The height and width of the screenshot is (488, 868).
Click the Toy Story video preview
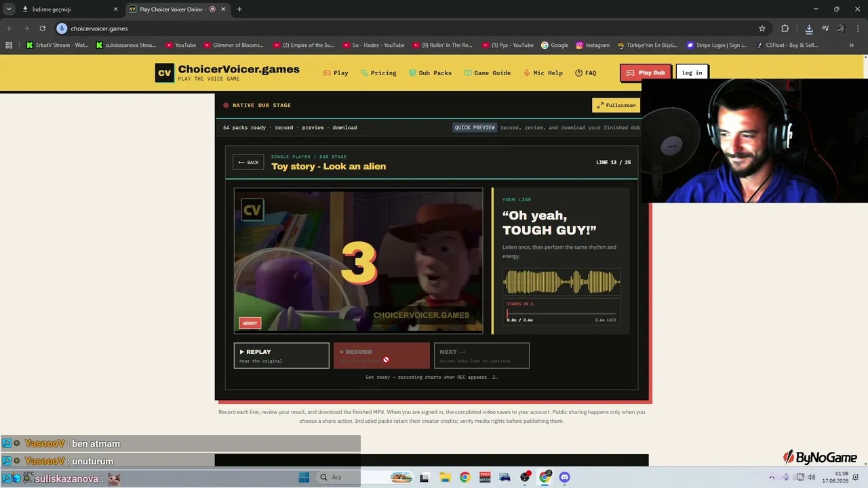coord(358,261)
